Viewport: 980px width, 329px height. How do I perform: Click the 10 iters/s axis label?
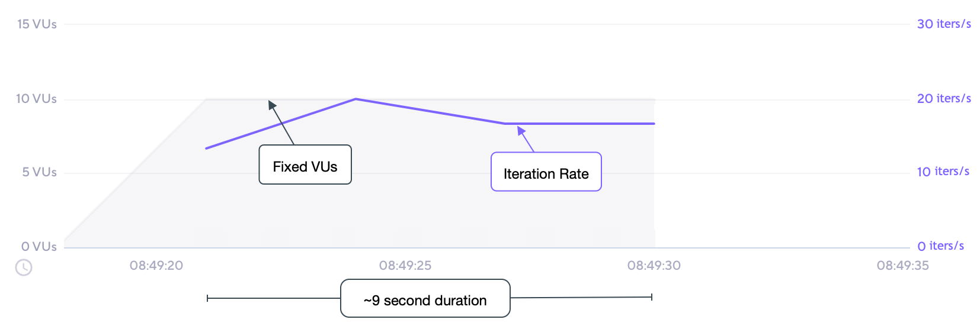[943, 172]
